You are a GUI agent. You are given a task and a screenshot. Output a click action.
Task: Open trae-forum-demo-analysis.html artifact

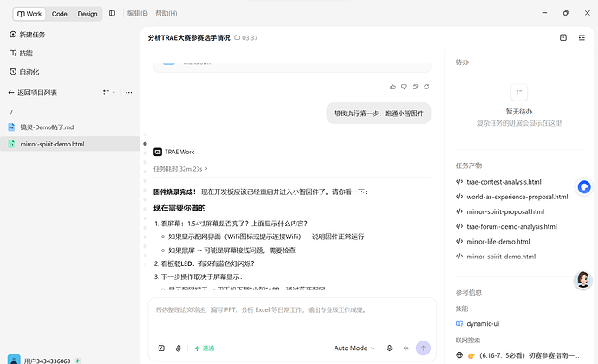click(506, 227)
